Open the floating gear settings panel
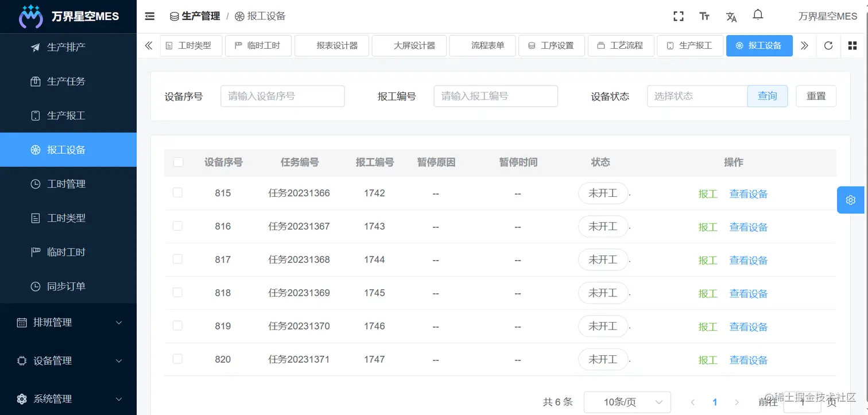Screen dimensions: 868x415 pyautogui.click(x=850, y=200)
